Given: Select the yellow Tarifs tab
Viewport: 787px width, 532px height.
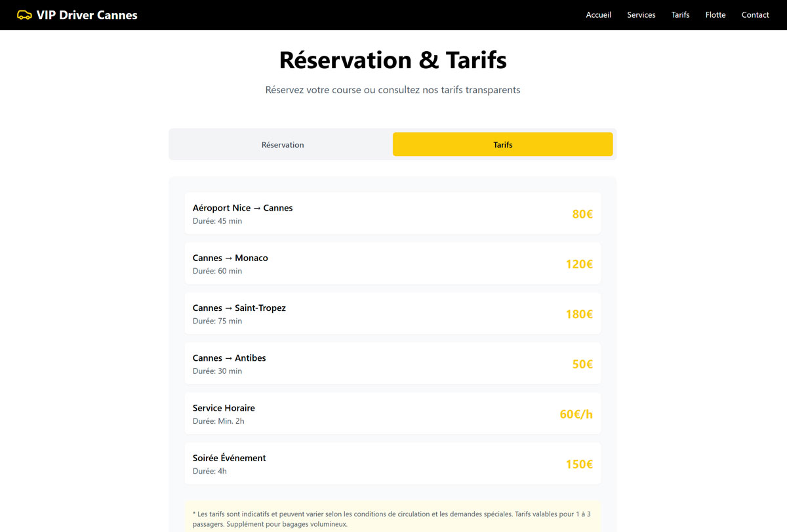Looking at the screenshot, I should (502, 145).
